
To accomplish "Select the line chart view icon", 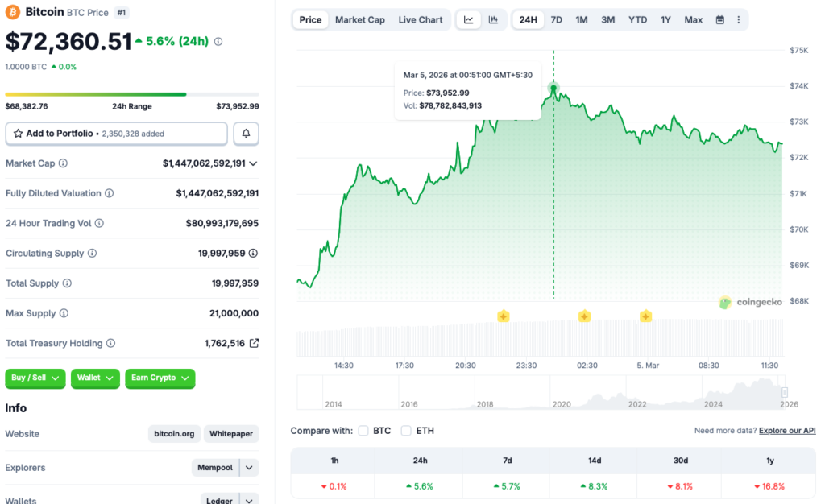I will pyautogui.click(x=468, y=19).
